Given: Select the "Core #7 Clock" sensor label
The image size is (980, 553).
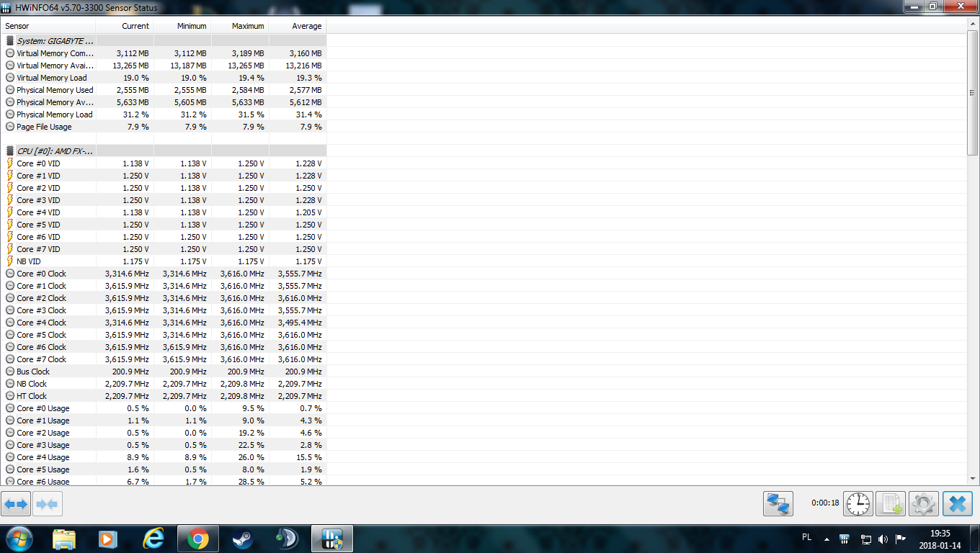Looking at the screenshot, I should [41, 359].
